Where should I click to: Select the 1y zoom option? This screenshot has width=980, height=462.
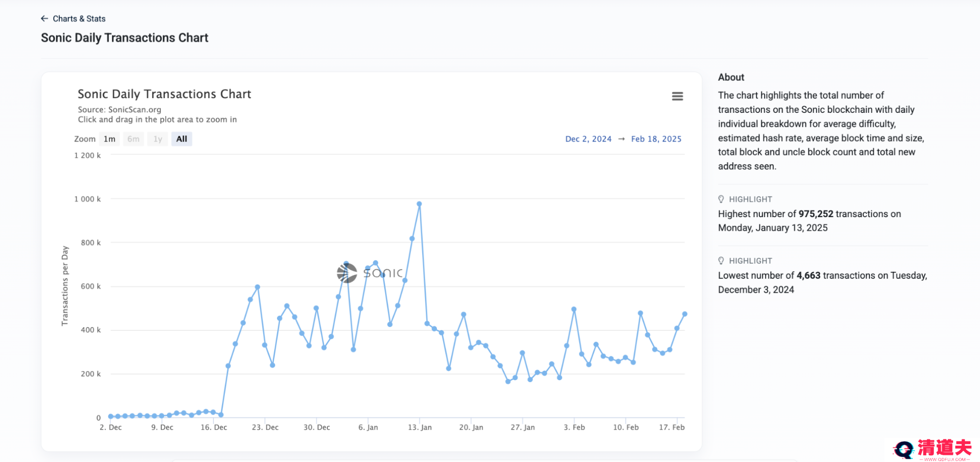158,139
